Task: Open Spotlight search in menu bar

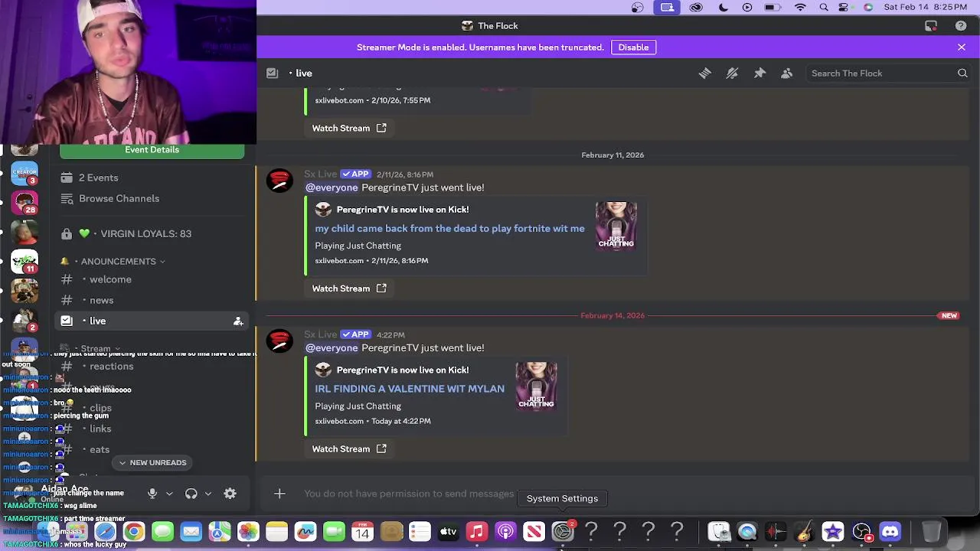Action: pyautogui.click(x=824, y=8)
